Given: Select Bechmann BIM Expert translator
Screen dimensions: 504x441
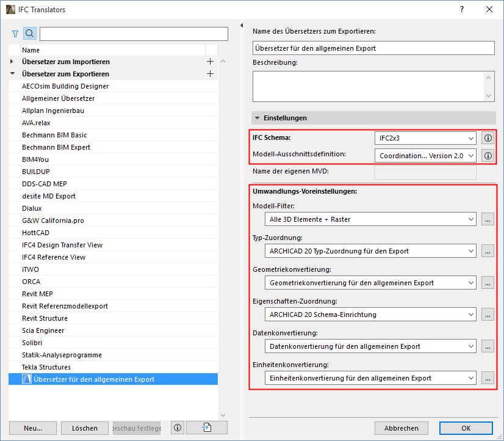Looking at the screenshot, I should [x=113, y=147].
